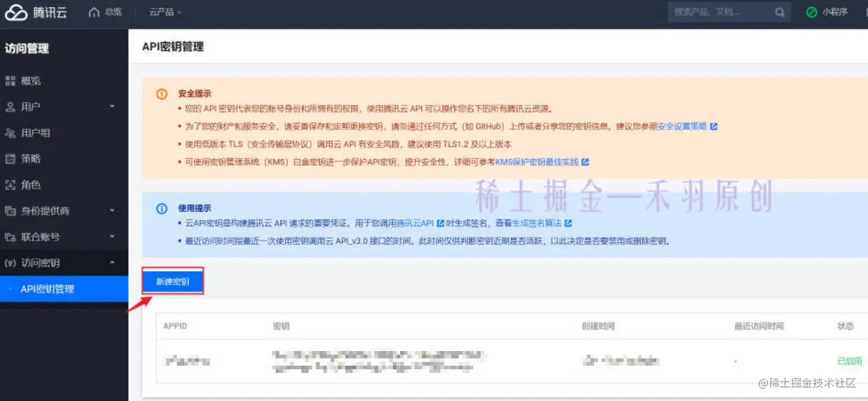Click the 密钥 column header
This screenshot has height=401, width=868.
tap(281, 327)
